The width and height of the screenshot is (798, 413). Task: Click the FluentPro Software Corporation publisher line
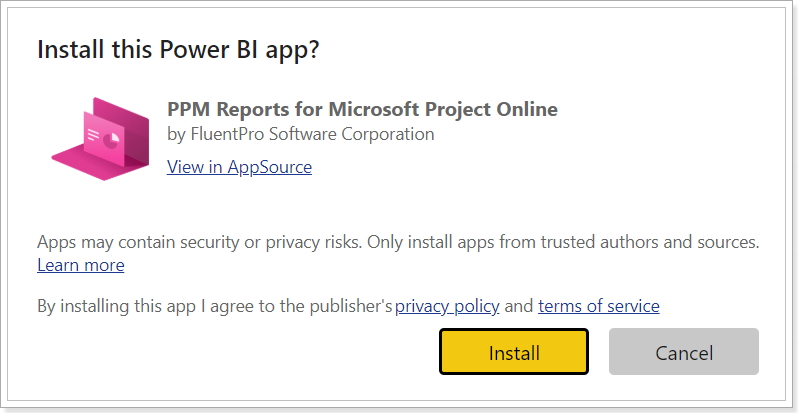click(x=301, y=134)
